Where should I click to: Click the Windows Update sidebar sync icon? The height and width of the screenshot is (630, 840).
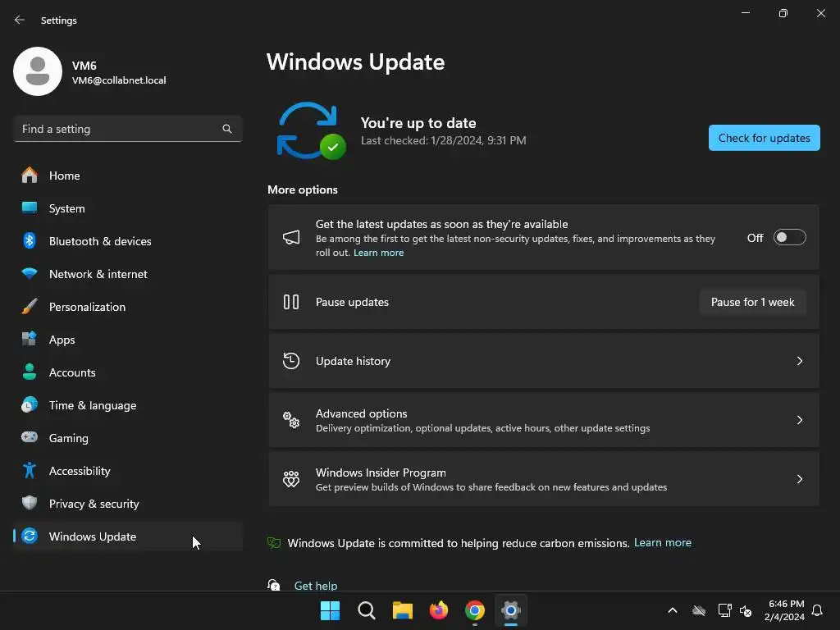(x=30, y=536)
